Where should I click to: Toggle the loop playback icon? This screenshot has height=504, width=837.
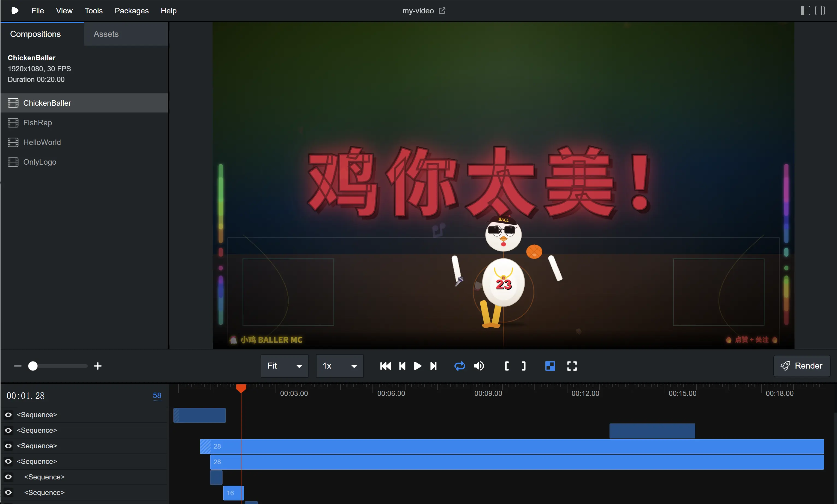pyautogui.click(x=459, y=366)
